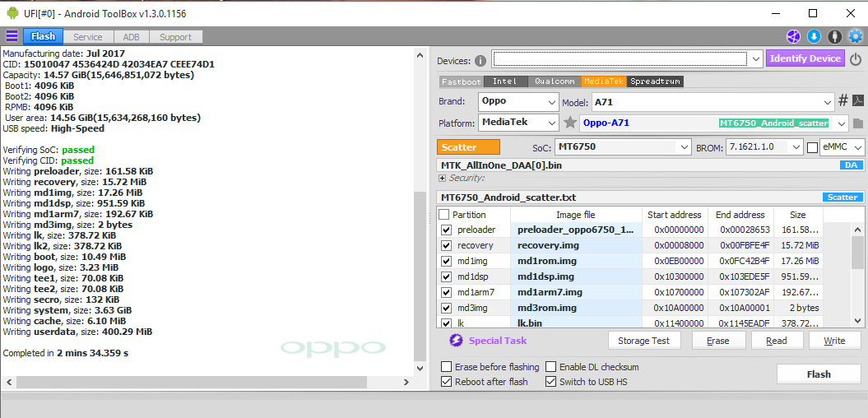868x418 pixels.
Task: Click the Special Task lightning icon
Action: [456, 340]
